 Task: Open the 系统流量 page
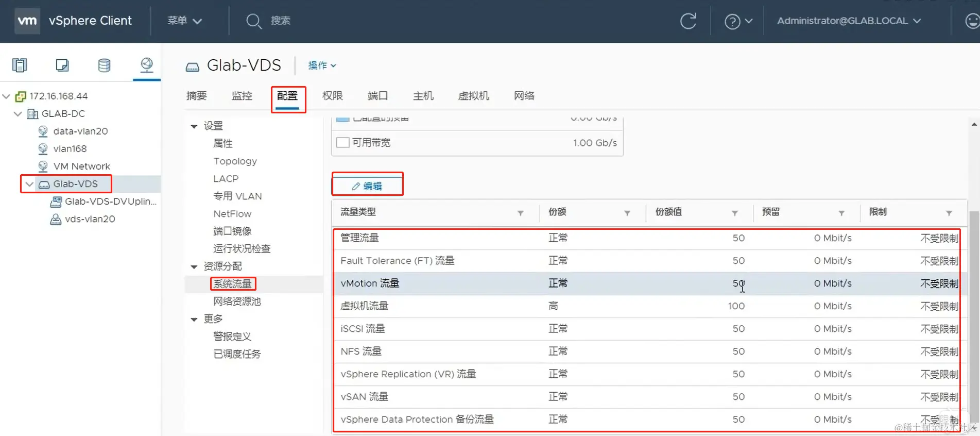[233, 284]
